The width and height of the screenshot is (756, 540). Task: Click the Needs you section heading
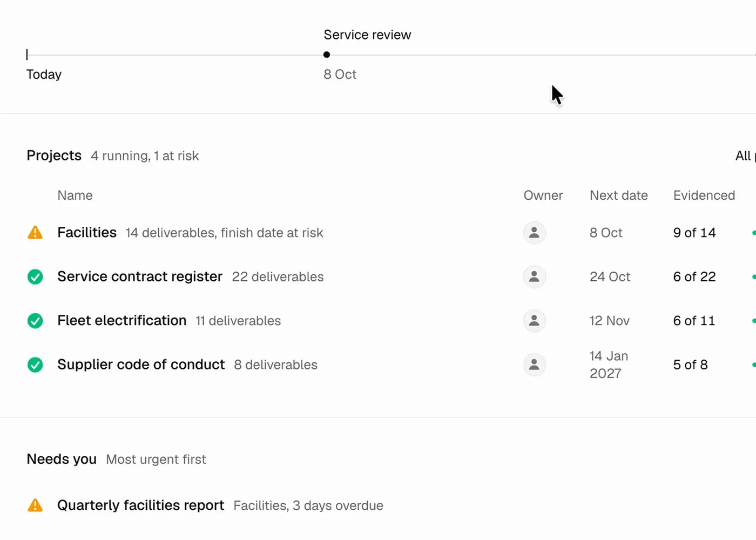pyautogui.click(x=62, y=459)
